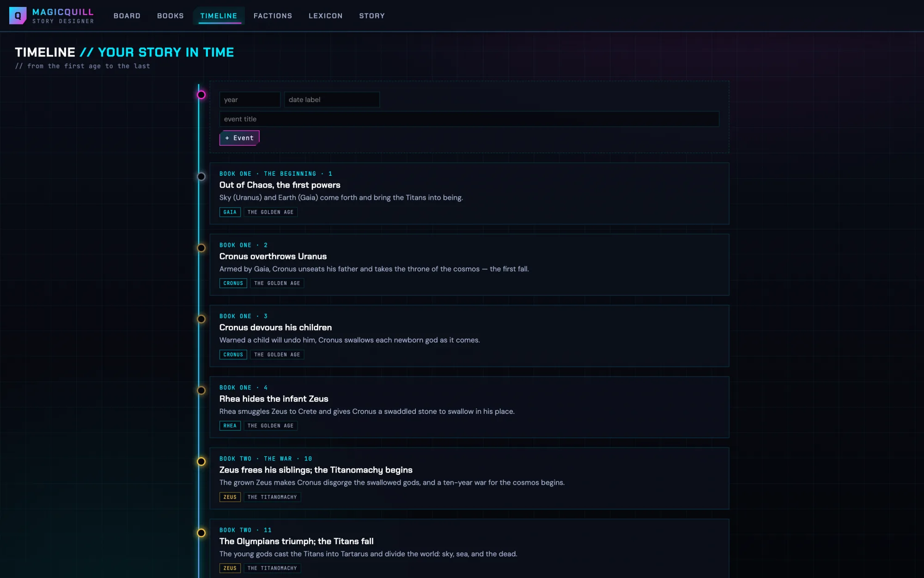Viewport: 924px width, 578px height.
Task: Click ZEUS tag under The Olympians triumph
Action: [230, 568]
